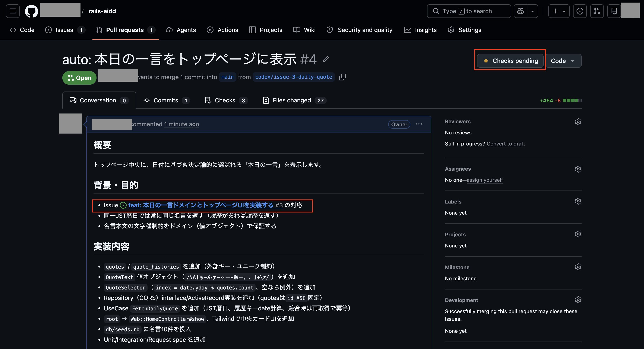Open the Milestone gear settings

point(578,267)
